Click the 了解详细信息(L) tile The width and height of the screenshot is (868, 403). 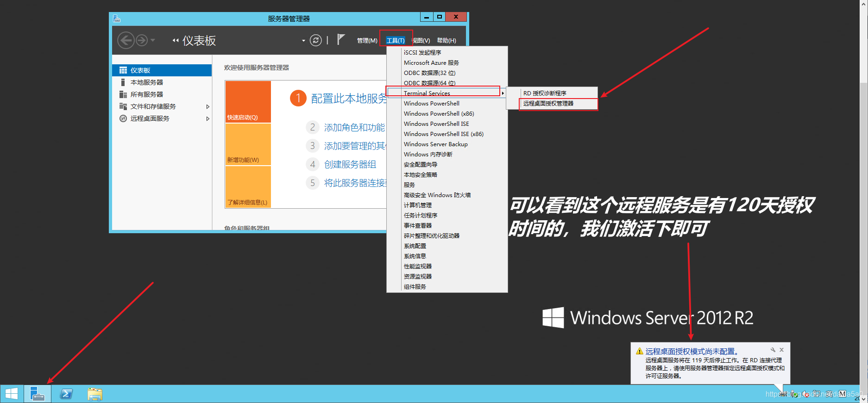248,187
